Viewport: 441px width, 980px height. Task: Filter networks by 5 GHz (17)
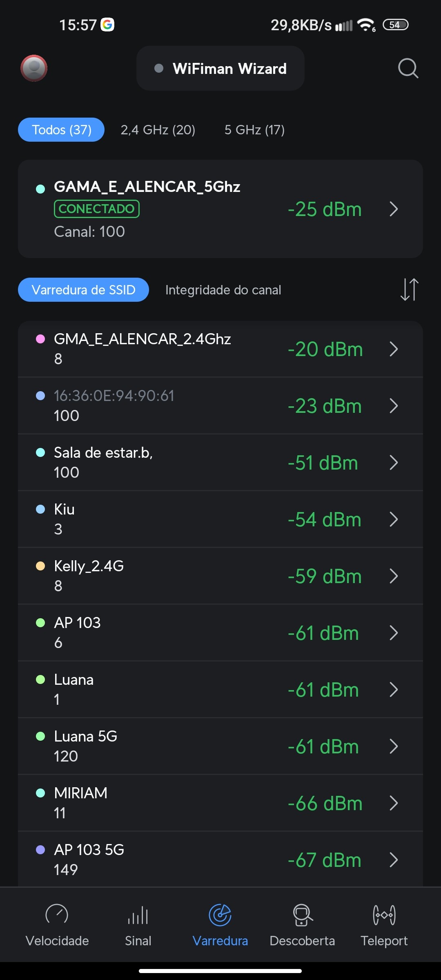click(x=254, y=130)
